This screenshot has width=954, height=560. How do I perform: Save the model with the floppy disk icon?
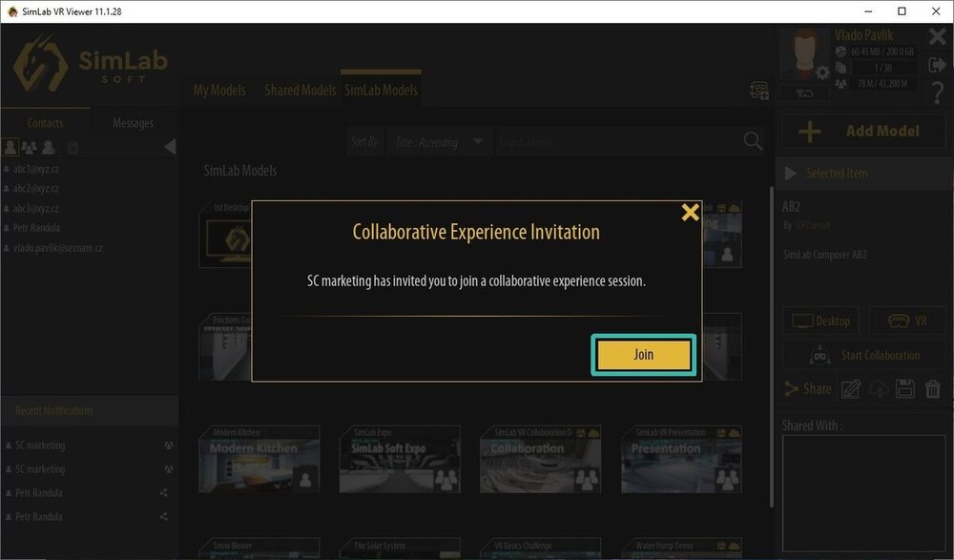click(x=905, y=388)
